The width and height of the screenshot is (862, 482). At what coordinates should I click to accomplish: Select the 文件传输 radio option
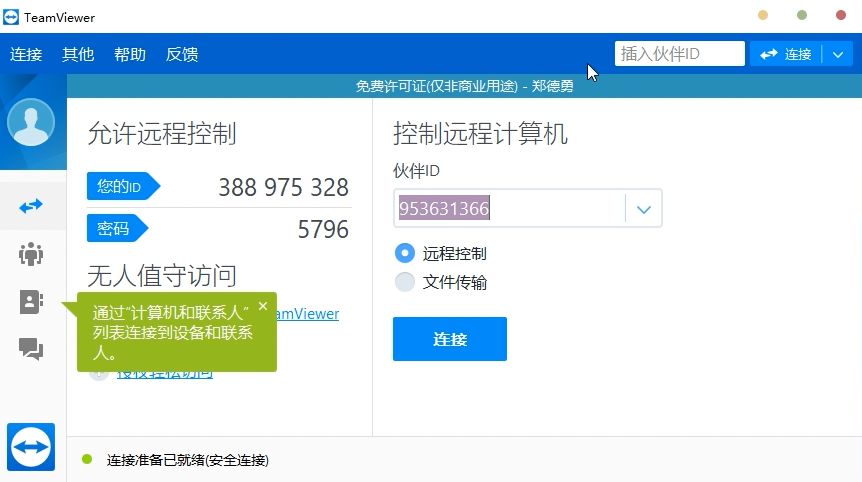[405, 282]
